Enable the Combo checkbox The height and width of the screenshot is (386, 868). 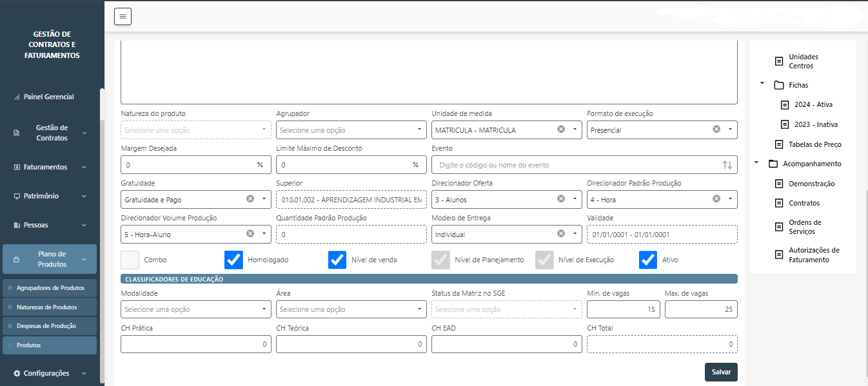pos(130,260)
